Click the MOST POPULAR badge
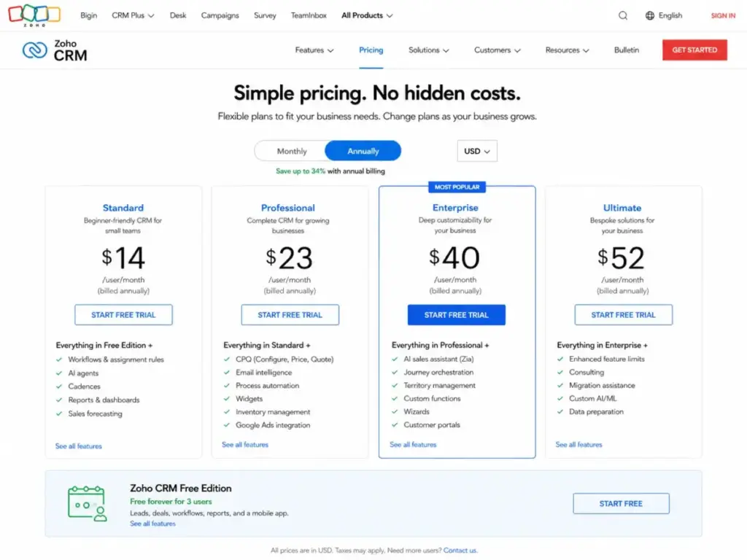 tap(457, 187)
